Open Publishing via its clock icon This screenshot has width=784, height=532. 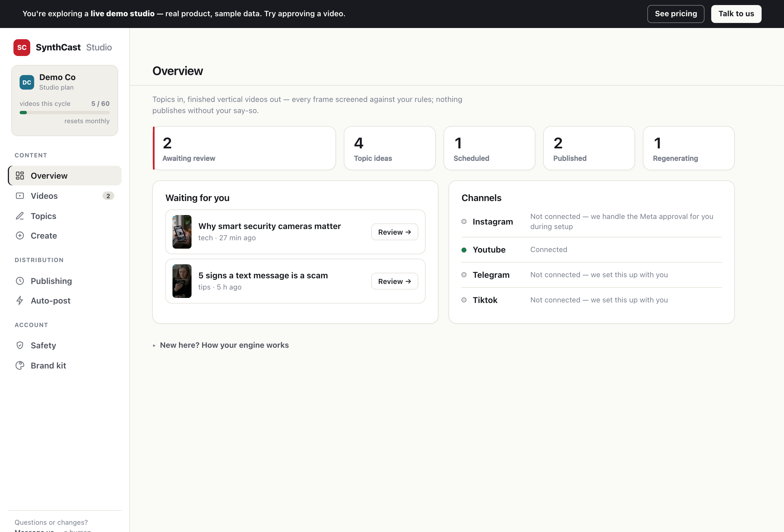[x=20, y=281]
